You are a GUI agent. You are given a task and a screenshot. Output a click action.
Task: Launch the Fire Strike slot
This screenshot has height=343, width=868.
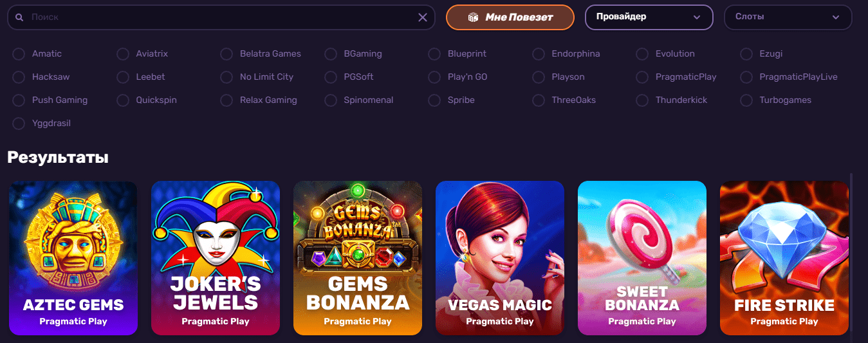(784, 257)
